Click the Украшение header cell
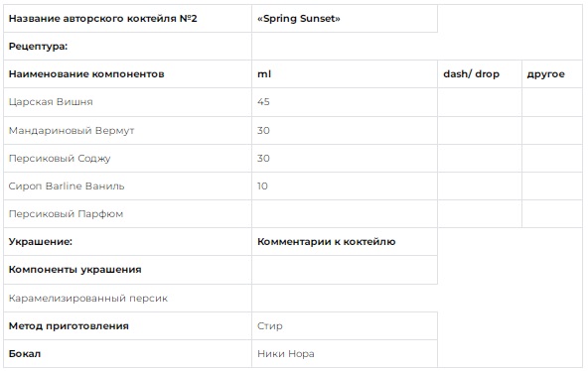Screen dimensions: 588x371 point(127,241)
